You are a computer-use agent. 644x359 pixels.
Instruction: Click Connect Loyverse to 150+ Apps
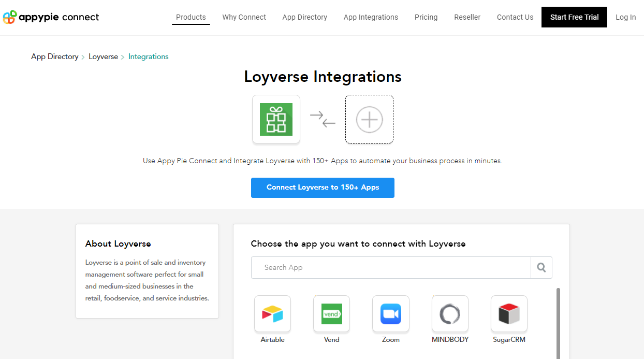[x=323, y=188]
